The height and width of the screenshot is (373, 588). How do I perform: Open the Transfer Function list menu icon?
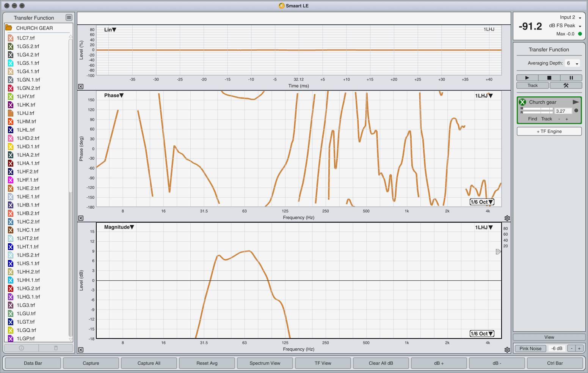click(69, 17)
